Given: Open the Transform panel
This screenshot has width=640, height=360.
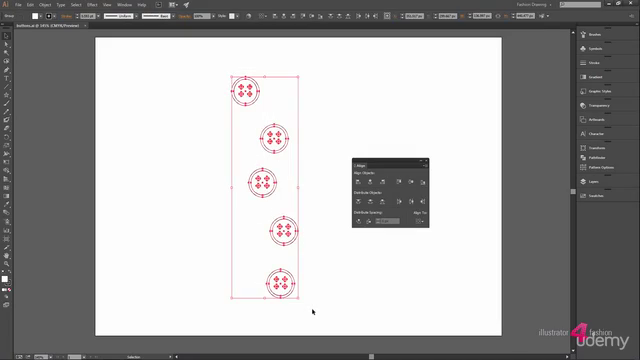Looking at the screenshot, I should point(593,148).
